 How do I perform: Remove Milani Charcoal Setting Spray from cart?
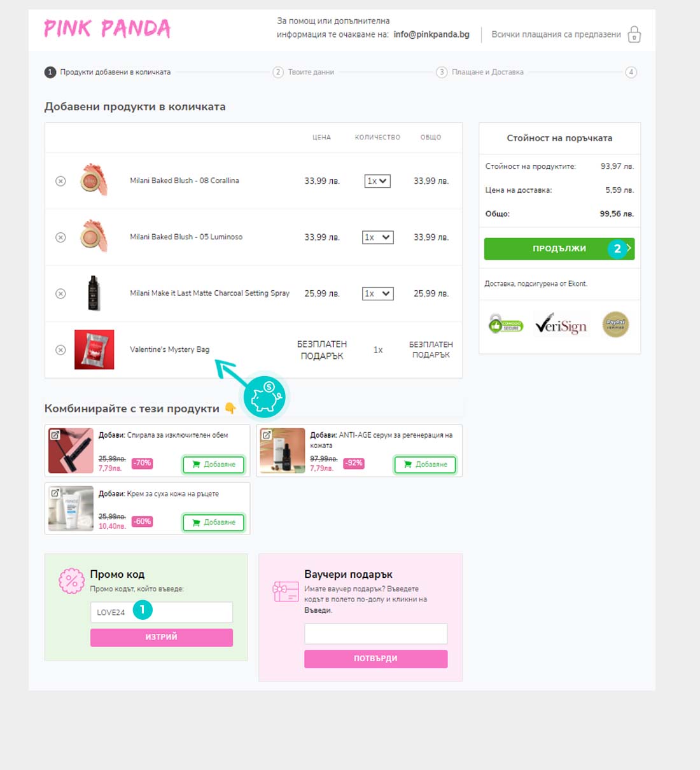pos(60,293)
